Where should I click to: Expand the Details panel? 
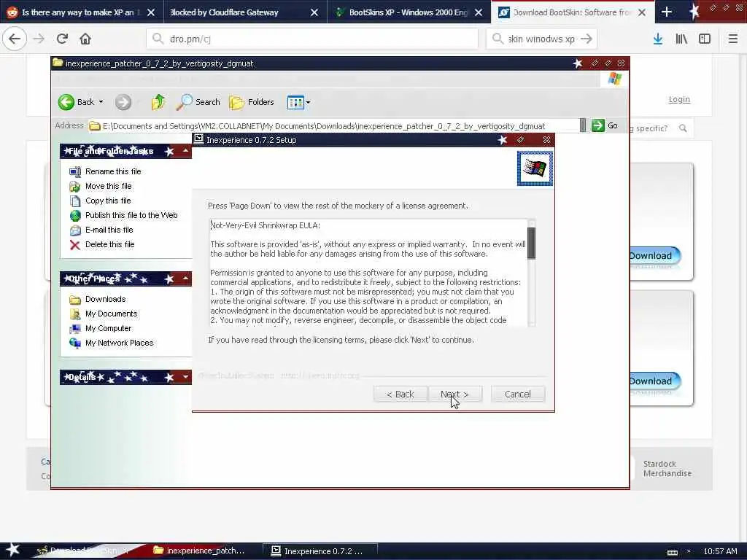(185, 377)
